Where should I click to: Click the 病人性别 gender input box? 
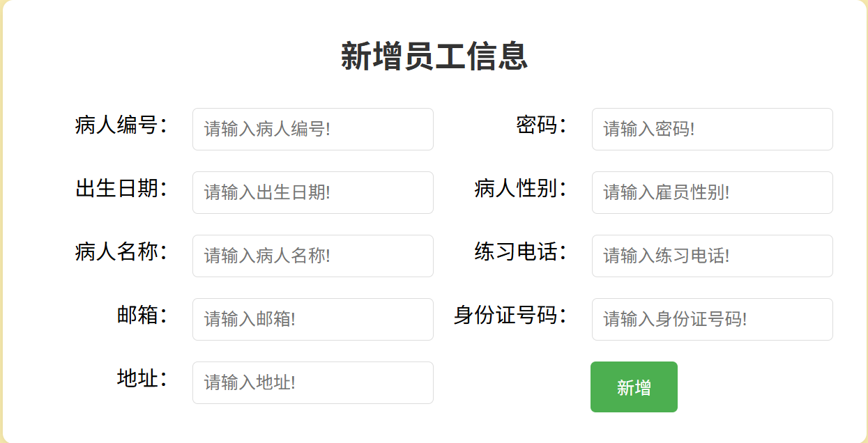[x=712, y=193]
